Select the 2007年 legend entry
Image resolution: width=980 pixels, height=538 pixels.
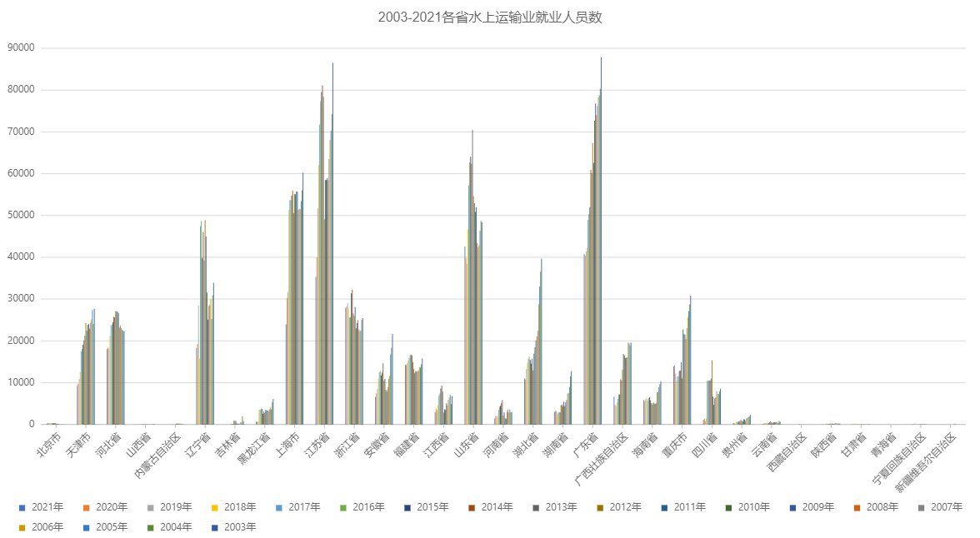(940, 506)
